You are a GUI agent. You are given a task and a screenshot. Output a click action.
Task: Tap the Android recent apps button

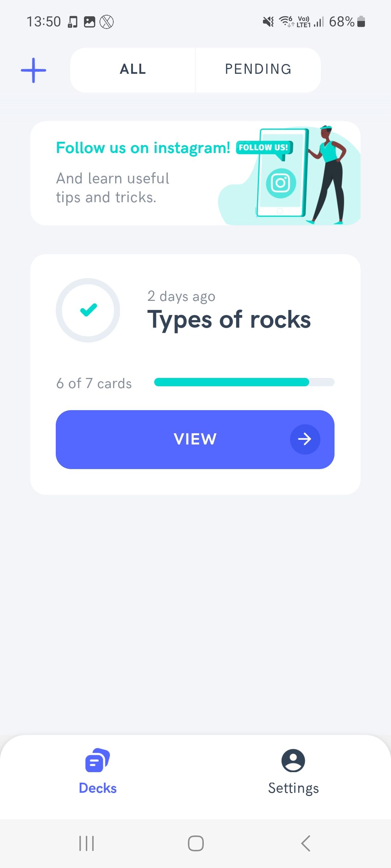(87, 843)
